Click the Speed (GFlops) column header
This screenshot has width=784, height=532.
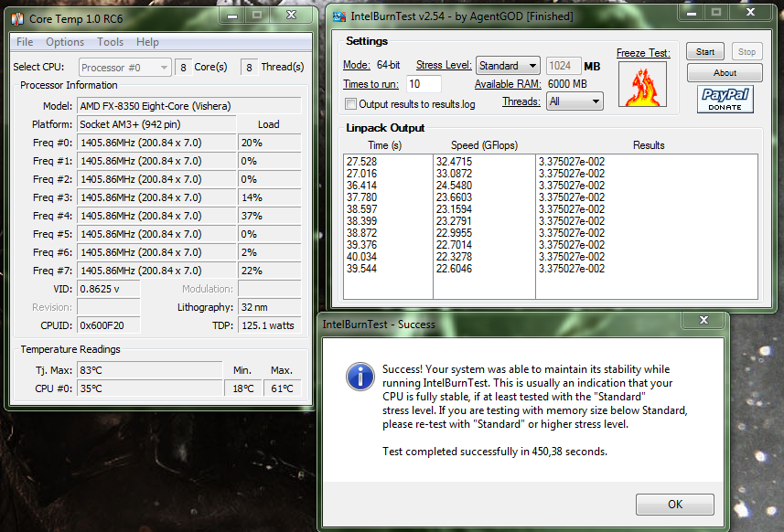click(484, 145)
